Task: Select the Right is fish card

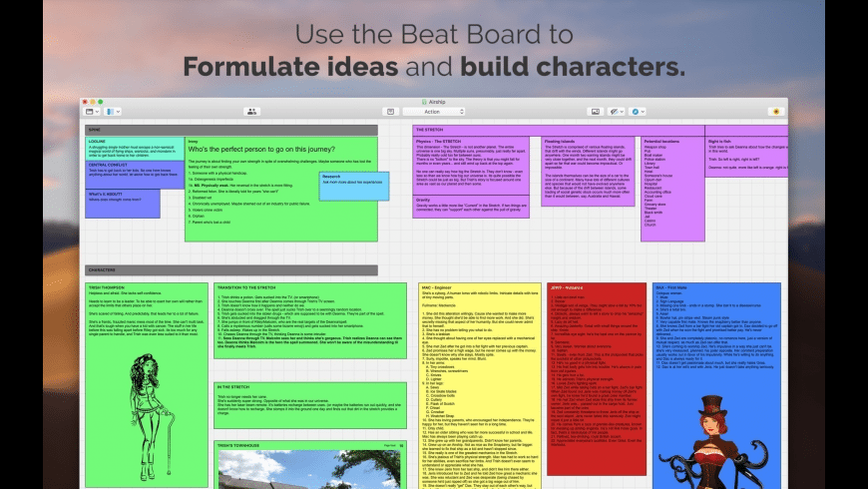Action: [x=746, y=157]
